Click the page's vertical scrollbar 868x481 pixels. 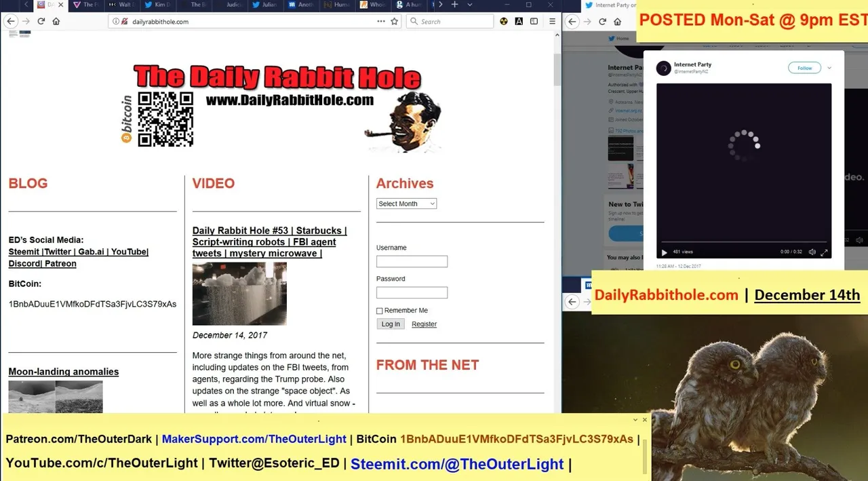coord(557,70)
